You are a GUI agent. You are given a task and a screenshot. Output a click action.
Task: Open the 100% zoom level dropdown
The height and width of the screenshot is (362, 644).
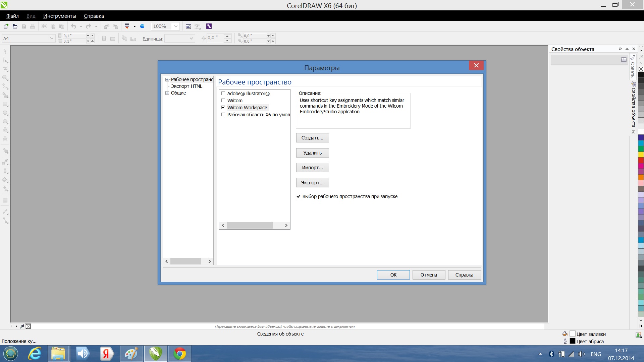[176, 26]
